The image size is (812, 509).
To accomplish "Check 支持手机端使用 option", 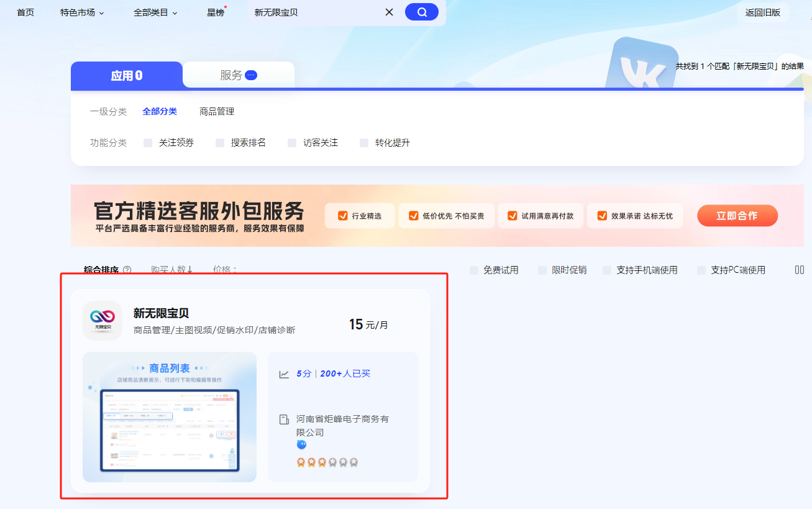I will click(x=607, y=270).
